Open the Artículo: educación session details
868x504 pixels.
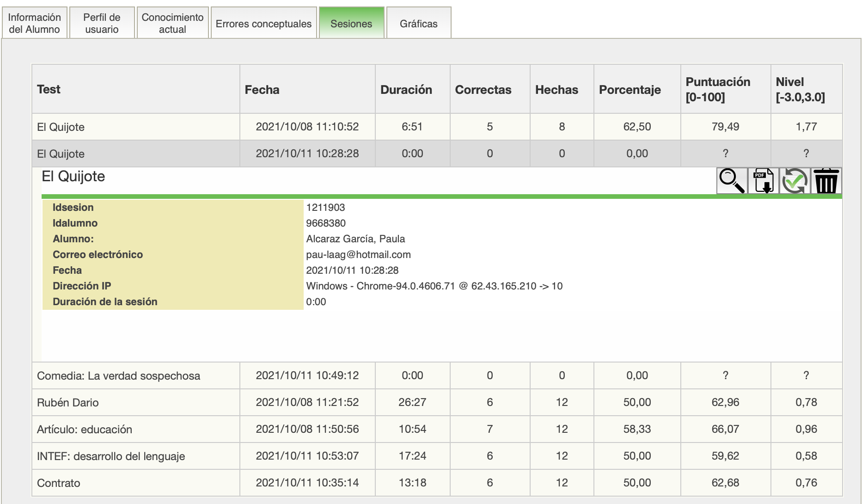pos(135,429)
